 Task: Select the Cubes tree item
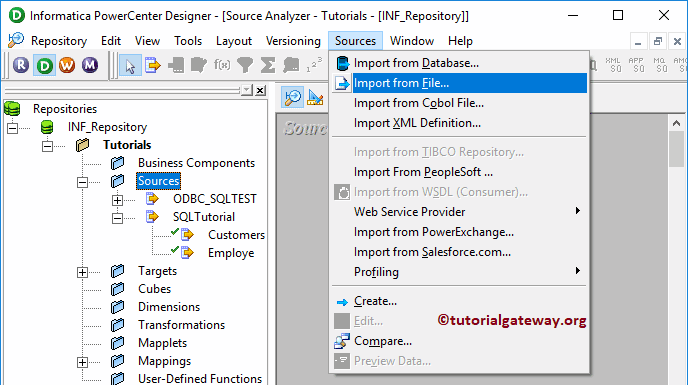click(154, 289)
